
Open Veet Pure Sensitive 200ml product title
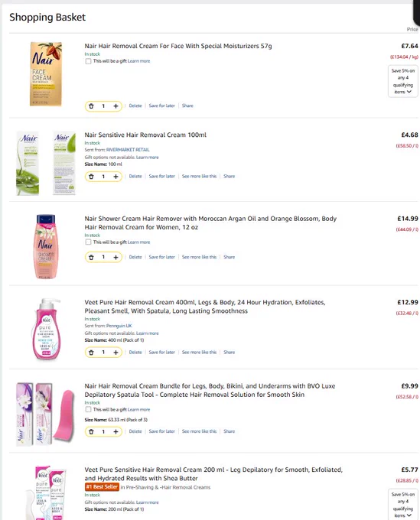click(x=213, y=474)
